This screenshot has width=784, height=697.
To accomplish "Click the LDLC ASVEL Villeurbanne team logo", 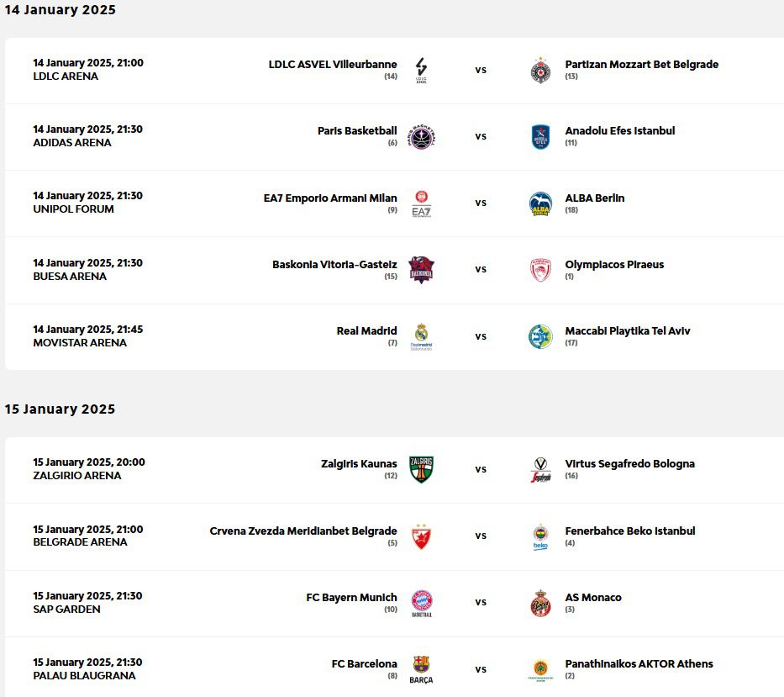I will [x=421, y=70].
